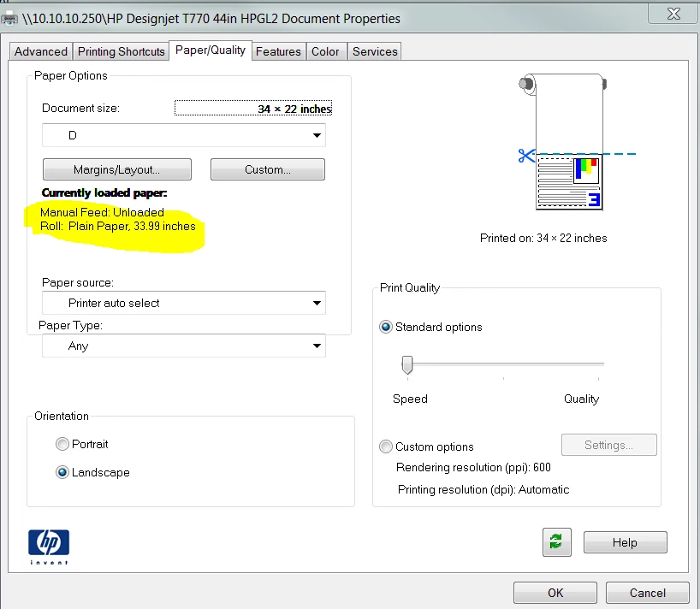Viewport: 700px width, 609px height.
Task: Close the Document Properties window
Action: click(673, 14)
